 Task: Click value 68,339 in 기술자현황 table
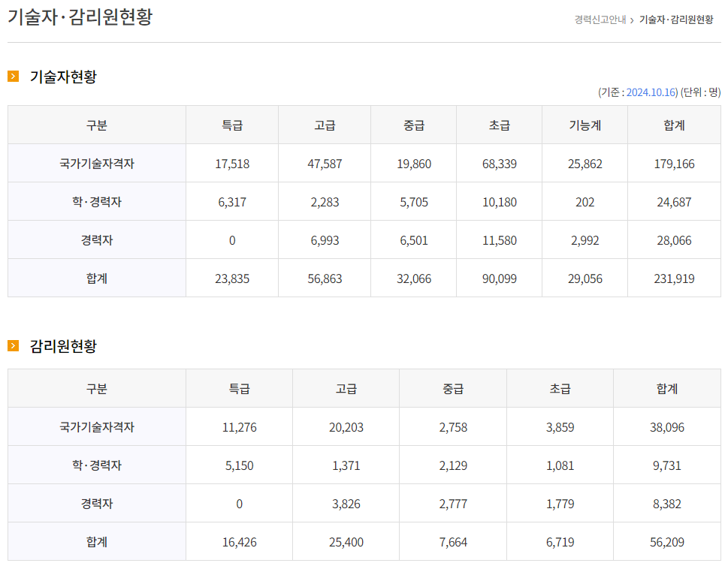coord(500,164)
